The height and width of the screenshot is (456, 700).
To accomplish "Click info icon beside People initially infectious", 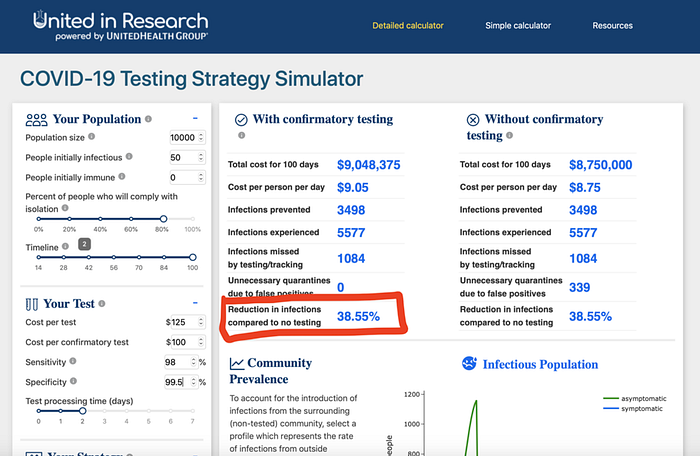I will point(129,156).
